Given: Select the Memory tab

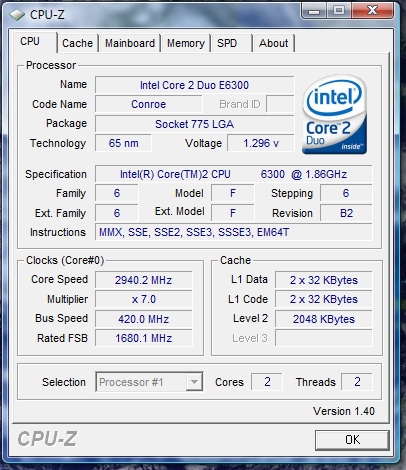Looking at the screenshot, I should coord(186,43).
